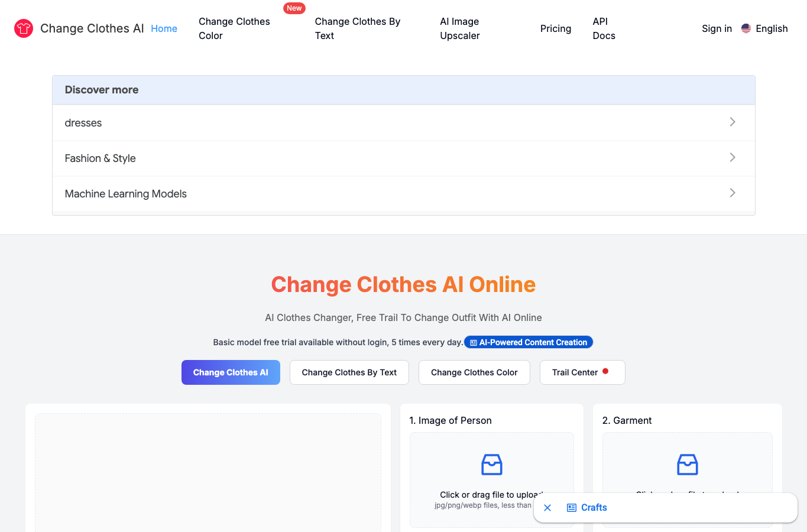Click the '1. Image of Person' label
The width and height of the screenshot is (807, 532).
[x=451, y=420]
